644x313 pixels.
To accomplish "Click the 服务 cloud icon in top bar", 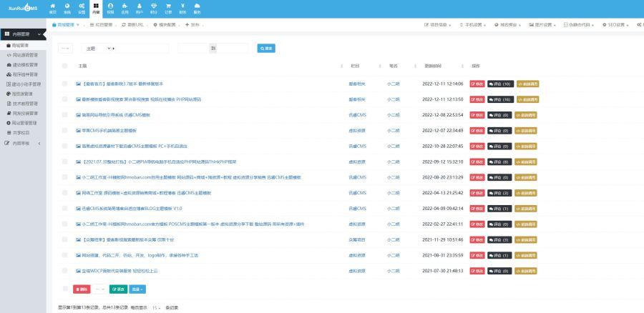I will 197,8.
